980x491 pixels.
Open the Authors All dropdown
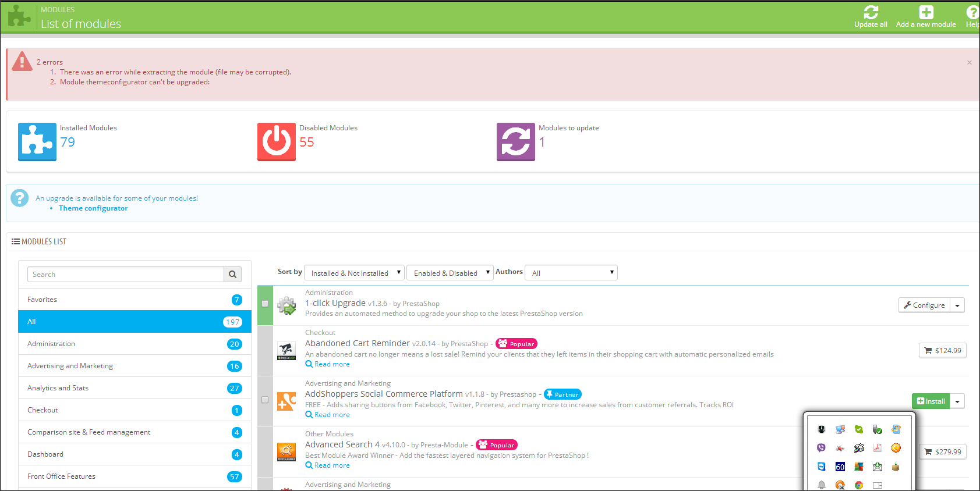pyautogui.click(x=571, y=273)
